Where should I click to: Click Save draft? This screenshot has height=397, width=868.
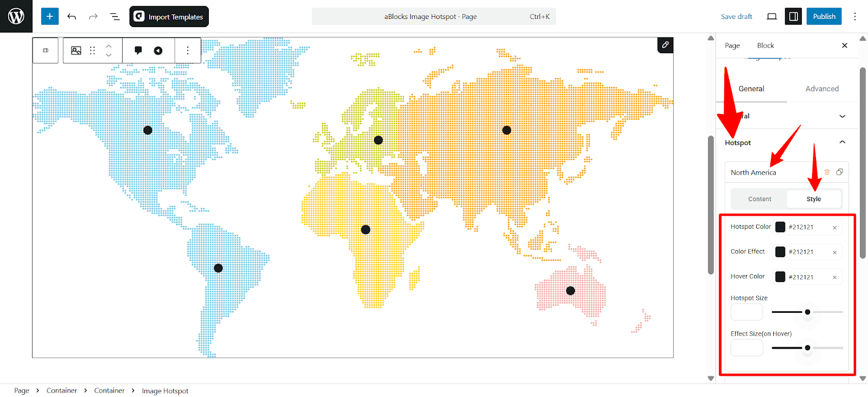click(736, 16)
